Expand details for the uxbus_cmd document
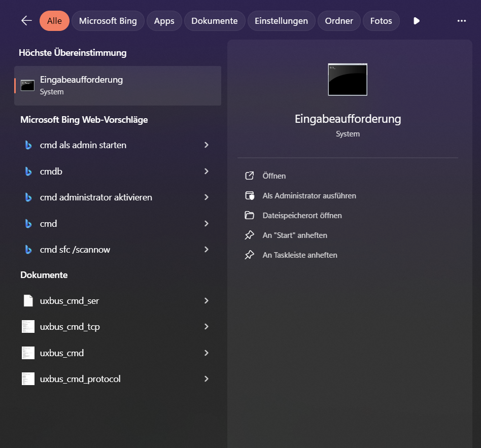 (207, 353)
